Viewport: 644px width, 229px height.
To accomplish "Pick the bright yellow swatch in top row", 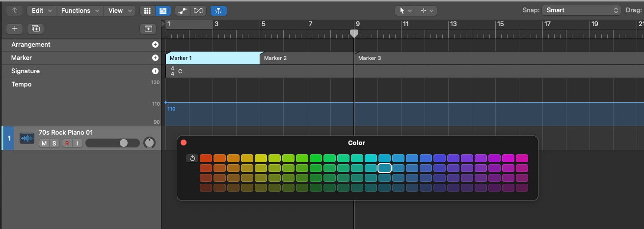I will pos(261,158).
